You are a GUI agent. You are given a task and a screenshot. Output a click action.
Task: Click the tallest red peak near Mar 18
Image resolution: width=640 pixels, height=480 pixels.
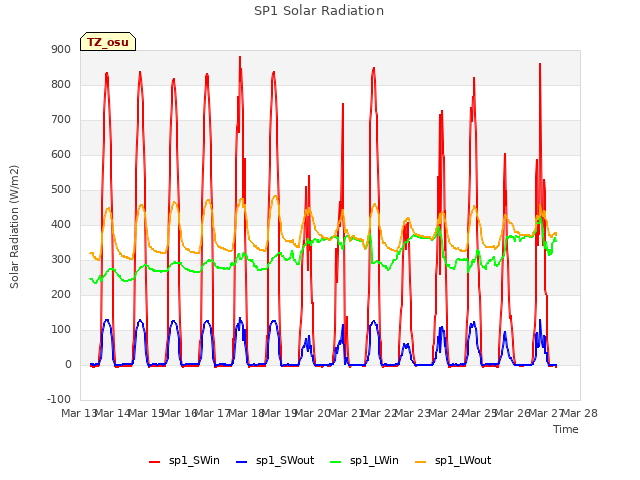[240, 57]
